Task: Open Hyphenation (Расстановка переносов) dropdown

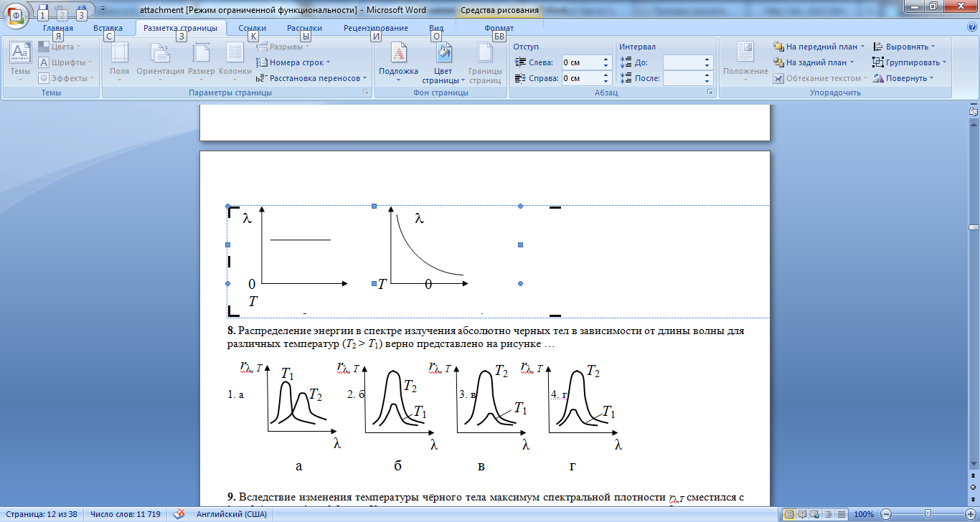Action: 311,78
